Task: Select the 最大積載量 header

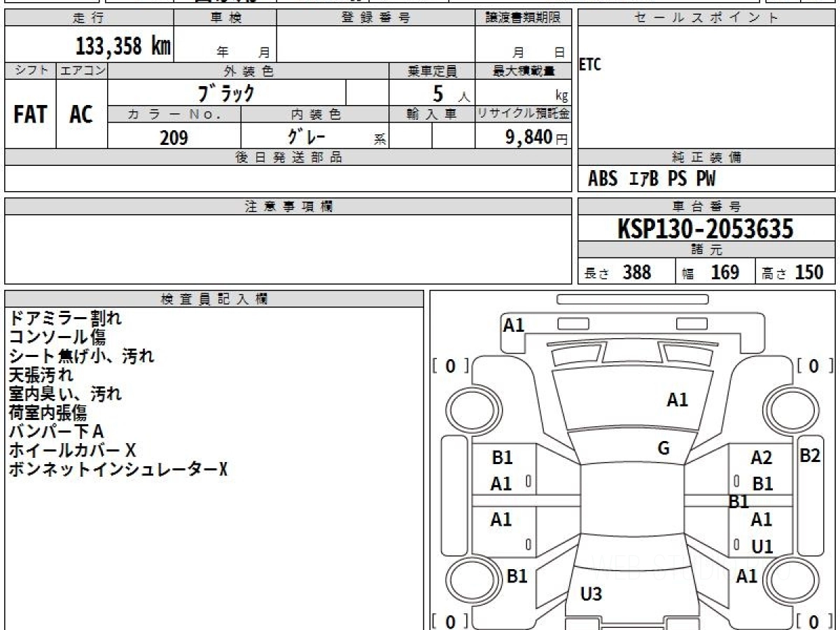Action: pyautogui.click(x=524, y=71)
